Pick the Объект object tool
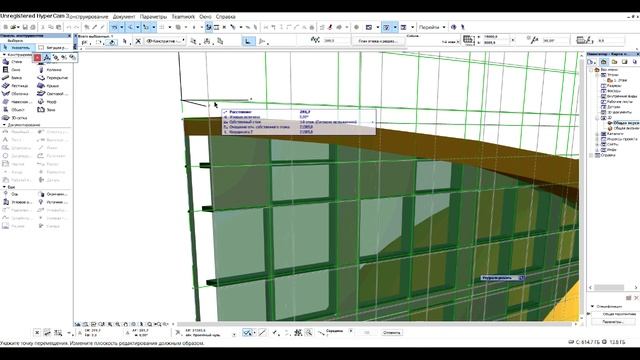 click(13, 110)
